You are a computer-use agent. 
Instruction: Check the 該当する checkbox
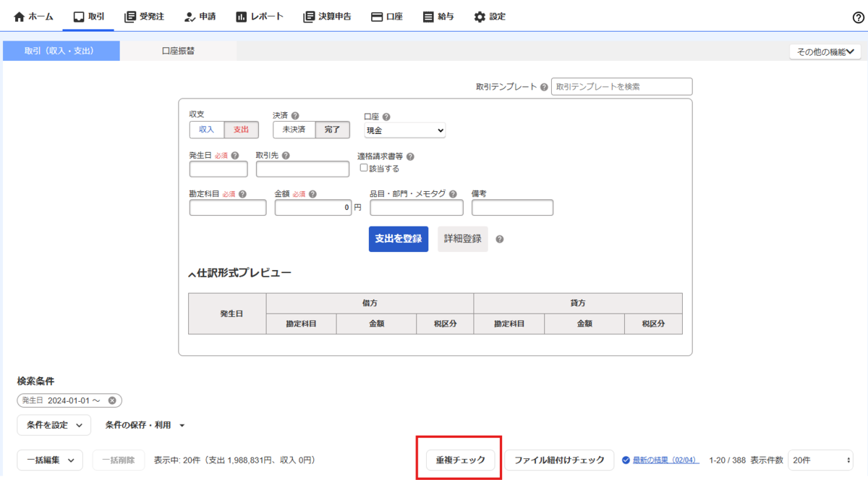364,168
